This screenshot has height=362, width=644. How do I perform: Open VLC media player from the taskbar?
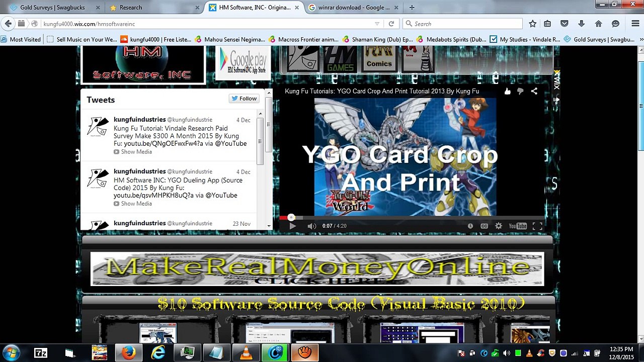(x=246, y=353)
